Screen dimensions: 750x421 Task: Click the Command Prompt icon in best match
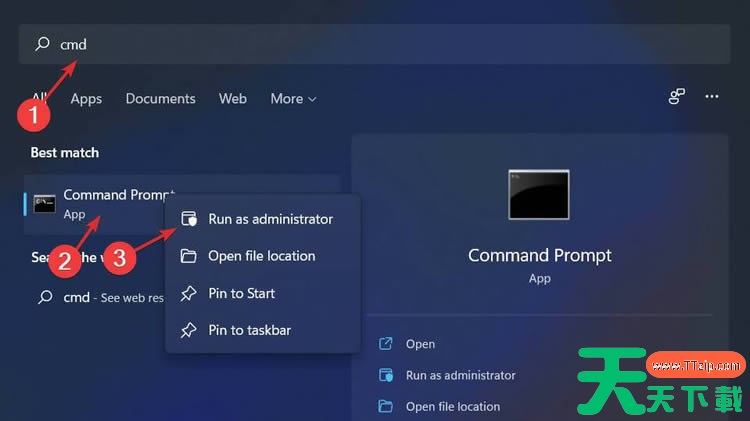tap(44, 204)
